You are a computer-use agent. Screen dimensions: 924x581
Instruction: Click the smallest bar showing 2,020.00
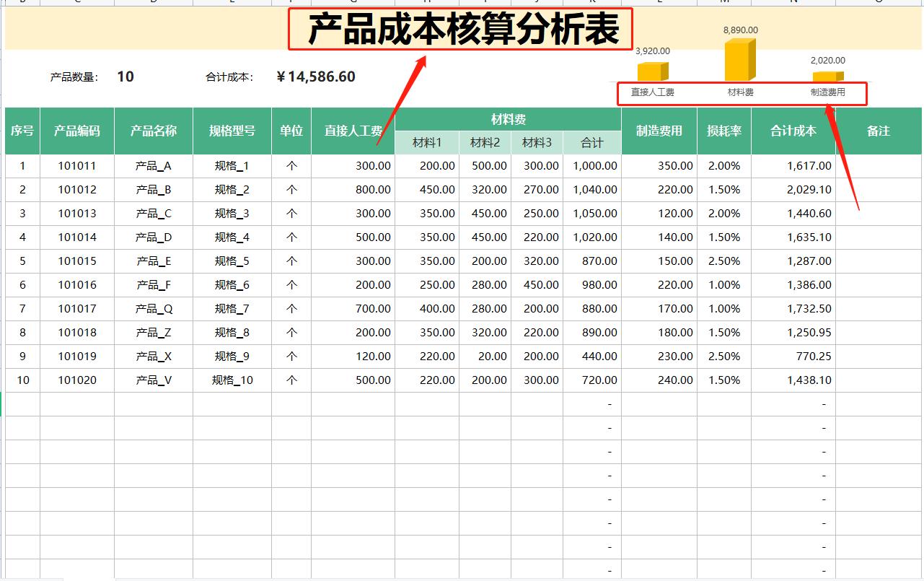[827, 76]
